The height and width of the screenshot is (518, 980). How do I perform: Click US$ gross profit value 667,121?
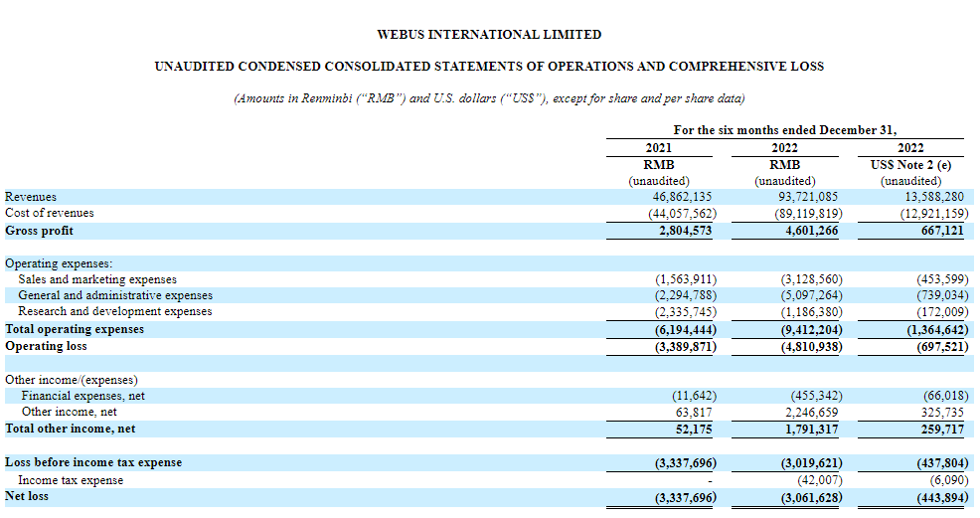[936, 230]
